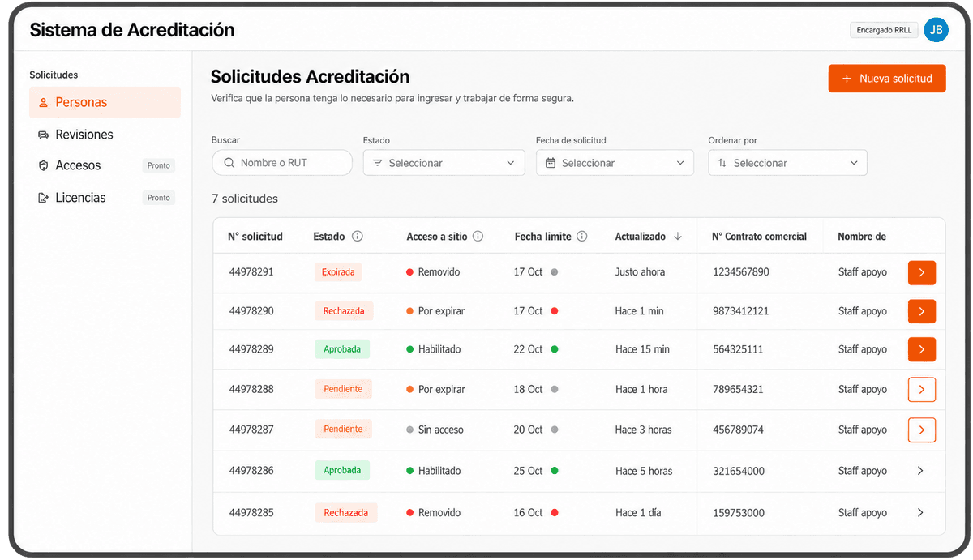Image resolution: width=973 pixels, height=560 pixels.
Task: Click the 7 solicitudes count text
Action: point(245,199)
